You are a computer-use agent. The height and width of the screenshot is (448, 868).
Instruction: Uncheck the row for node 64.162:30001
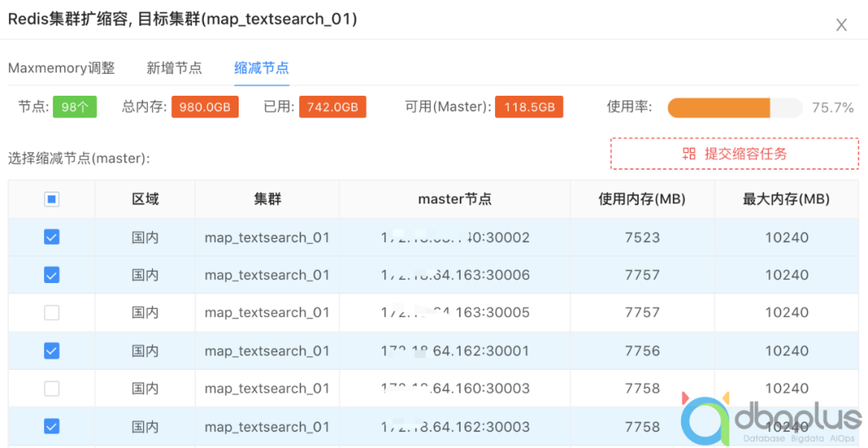coord(51,351)
